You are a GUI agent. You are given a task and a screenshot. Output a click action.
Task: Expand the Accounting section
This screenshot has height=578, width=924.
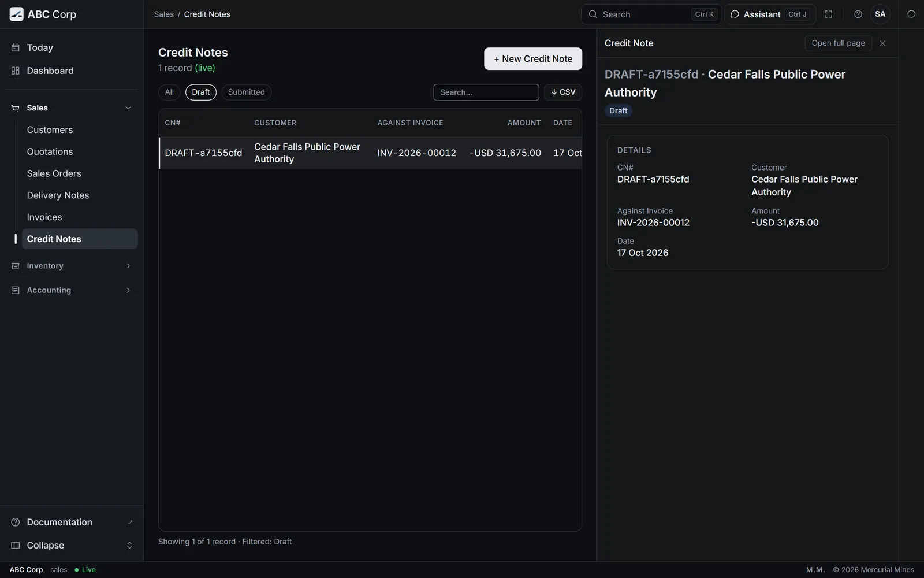72,290
